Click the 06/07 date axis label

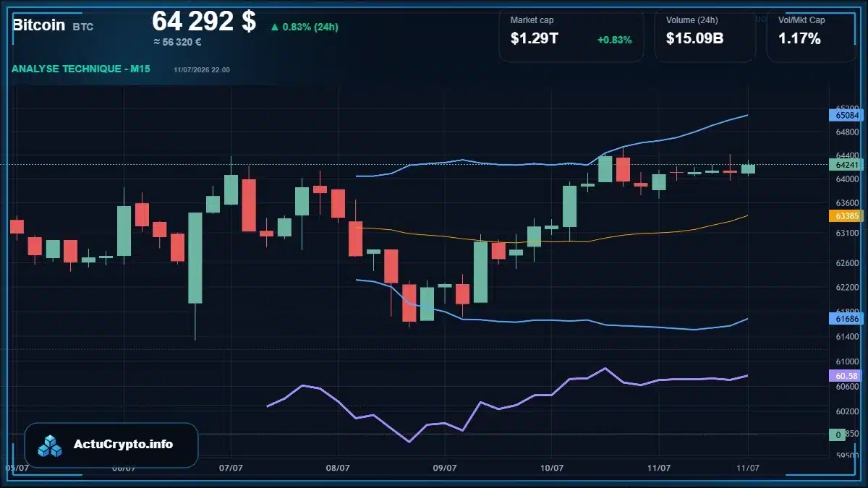pyautogui.click(x=124, y=468)
